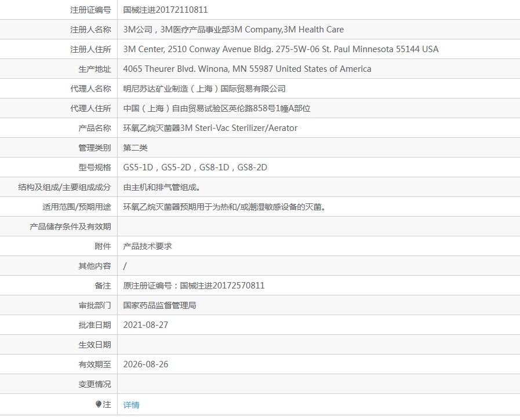Click the 适用范围/预期用途 label
This screenshot has height=420, width=520.
click(x=77, y=207)
